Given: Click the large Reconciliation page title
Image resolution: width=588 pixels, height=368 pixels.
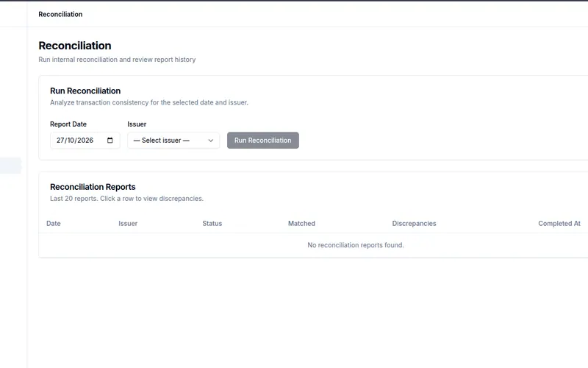Looking at the screenshot, I should (75, 46).
